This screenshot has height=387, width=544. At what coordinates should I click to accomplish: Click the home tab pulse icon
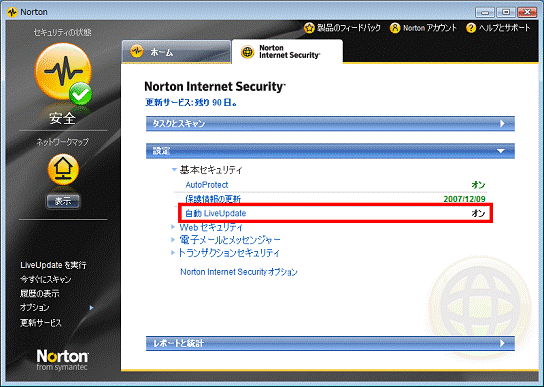coord(137,52)
